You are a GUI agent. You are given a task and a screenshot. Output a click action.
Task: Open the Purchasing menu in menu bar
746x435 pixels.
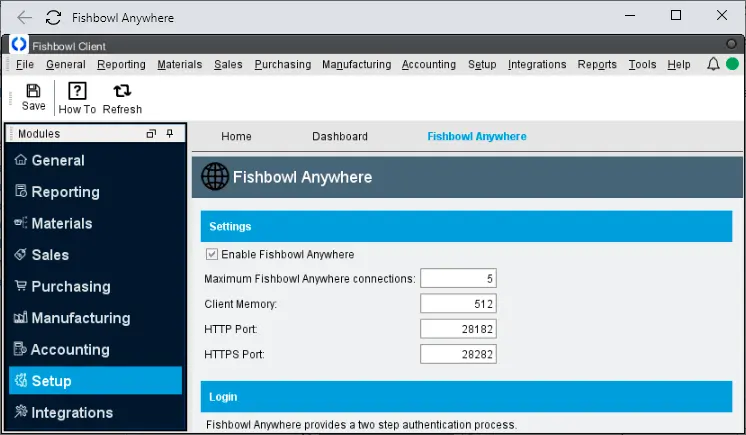click(x=283, y=64)
